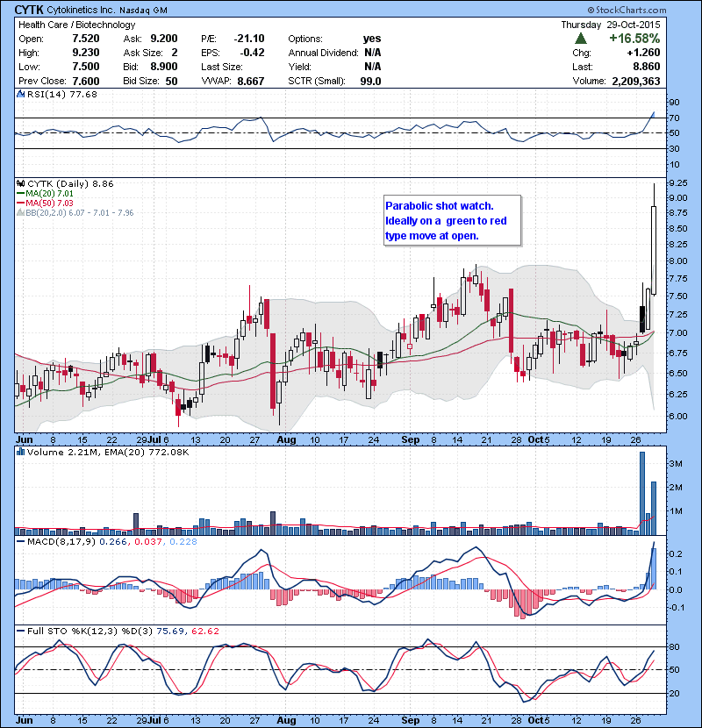
Task: Click the EPS value -0.42
Action: [252, 53]
